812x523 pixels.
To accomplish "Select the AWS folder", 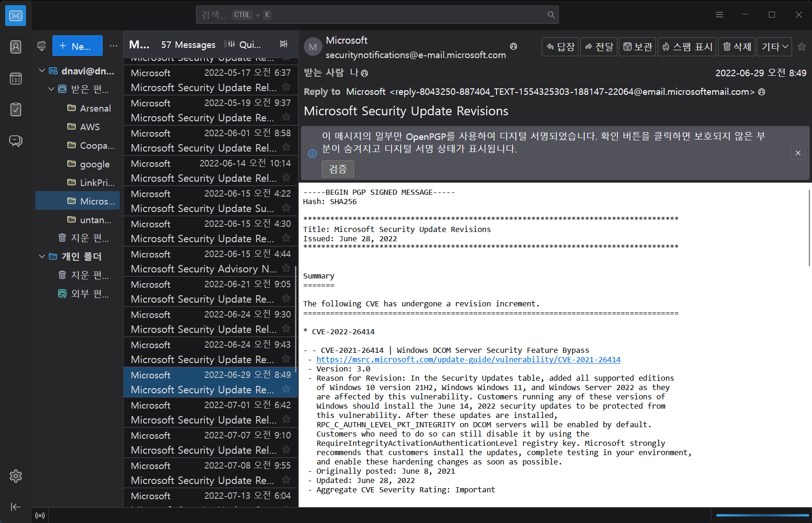I will coord(78,127).
